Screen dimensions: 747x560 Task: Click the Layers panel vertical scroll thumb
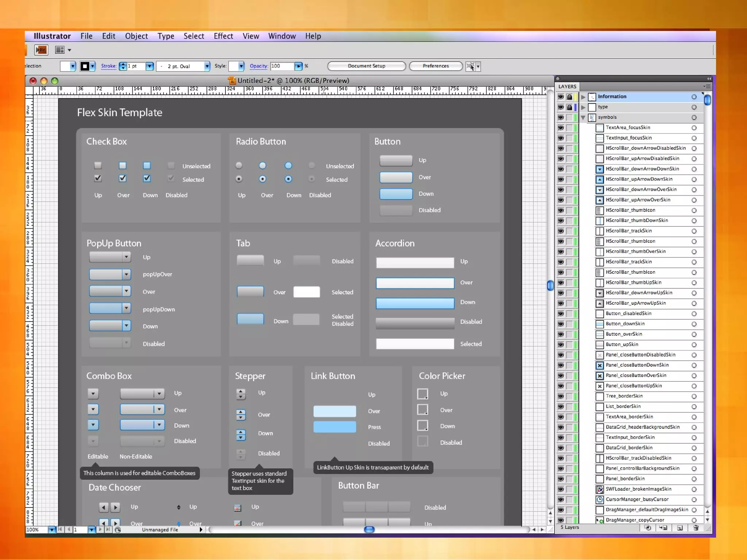click(707, 100)
